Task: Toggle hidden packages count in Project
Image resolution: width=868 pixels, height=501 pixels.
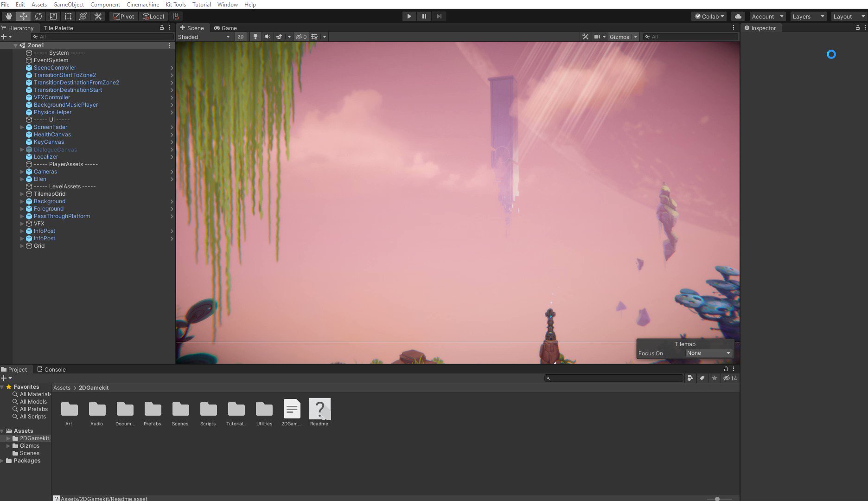Action: [x=730, y=378]
